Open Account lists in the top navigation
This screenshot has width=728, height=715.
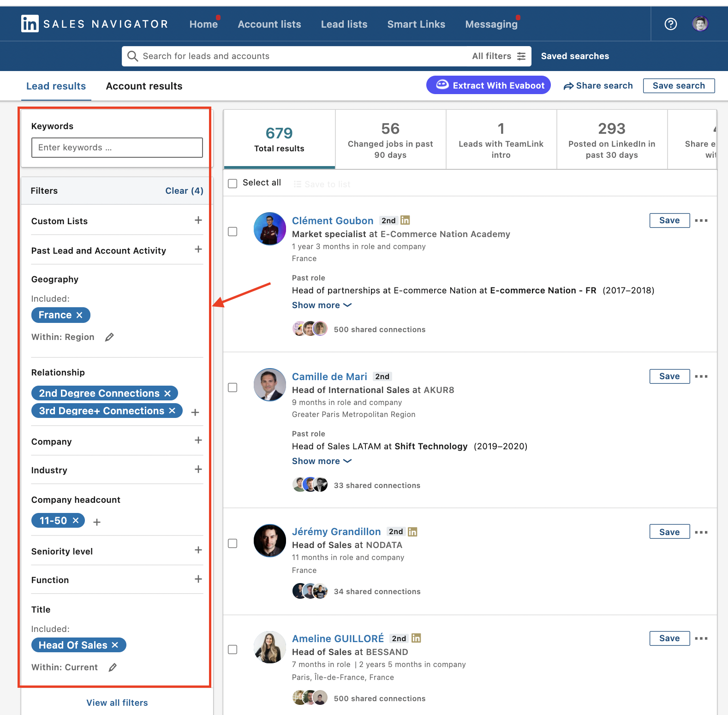[x=269, y=24]
